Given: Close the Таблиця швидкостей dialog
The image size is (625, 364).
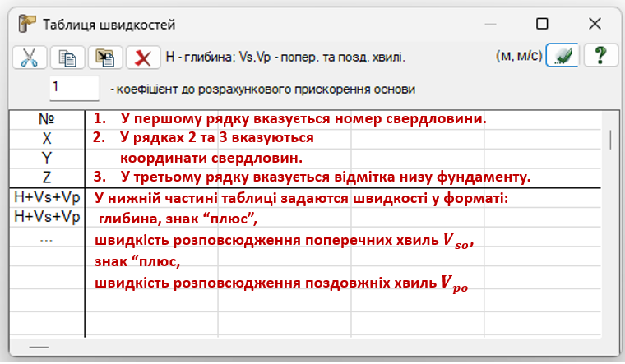Looking at the screenshot, I should [594, 24].
